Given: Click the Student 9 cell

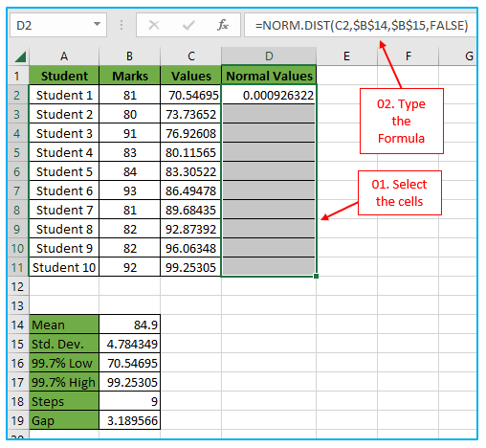Looking at the screenshot, I should click(x=64, y=248).
